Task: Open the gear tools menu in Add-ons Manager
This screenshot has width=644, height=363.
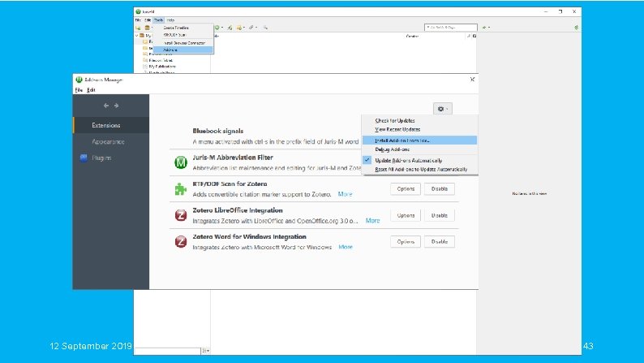Action: [x=442, y=109]
